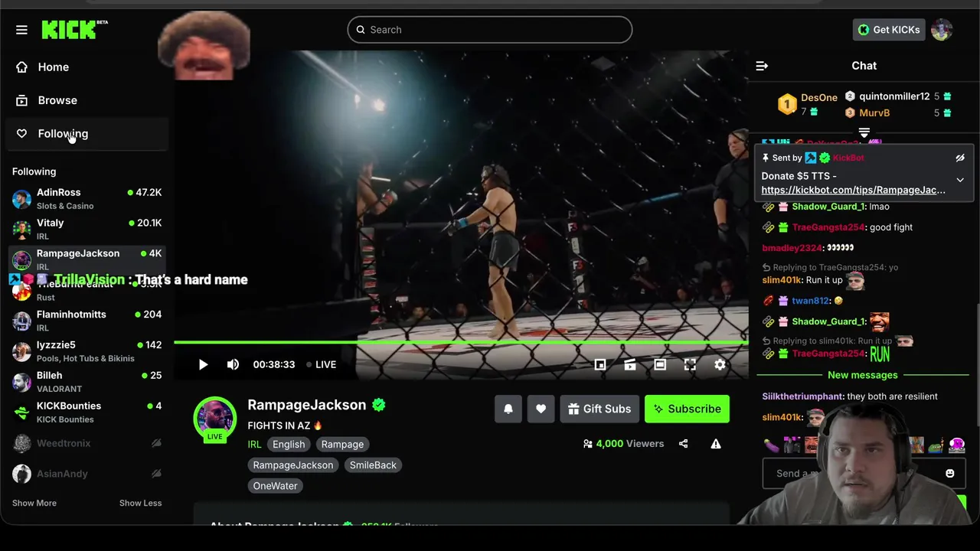Image resolution: width=980 pixels, height=551 pixels.
Task: Share the stream
Action: pyautogui.click(x=683, y=444)
